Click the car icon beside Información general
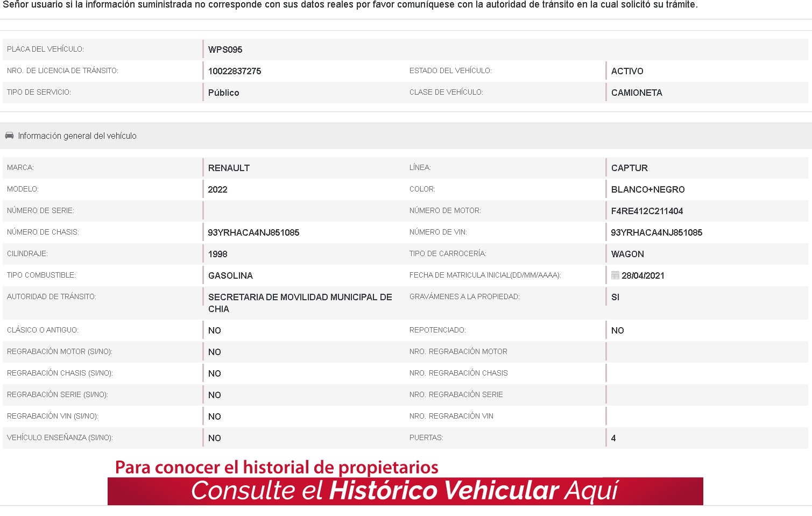 tap(9, 136)
